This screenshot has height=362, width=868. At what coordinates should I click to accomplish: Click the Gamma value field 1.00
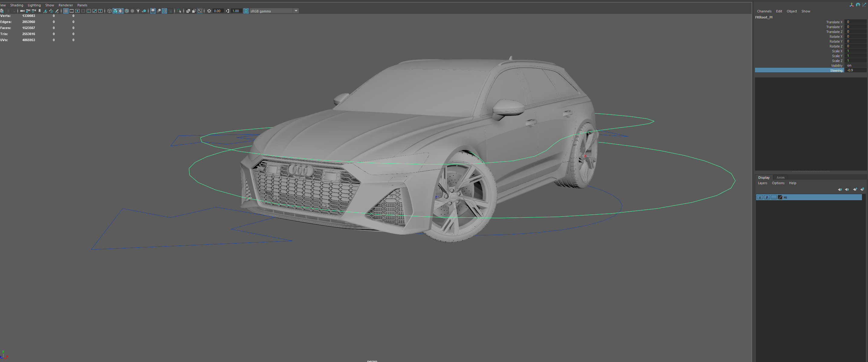[x=237, y=11]
